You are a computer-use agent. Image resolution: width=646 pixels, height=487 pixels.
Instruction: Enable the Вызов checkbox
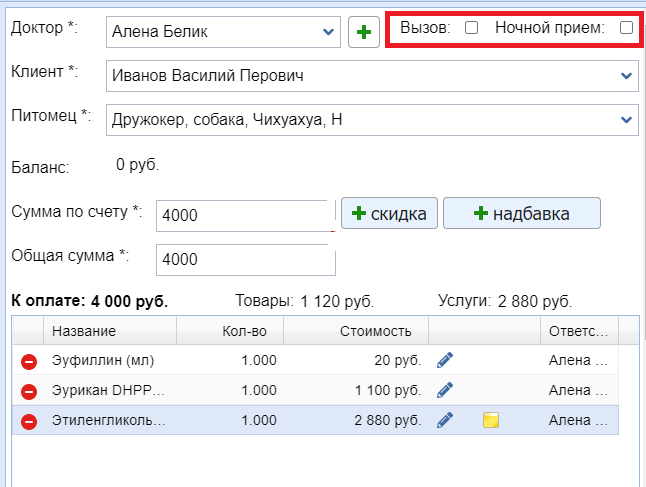click(472, 28)
